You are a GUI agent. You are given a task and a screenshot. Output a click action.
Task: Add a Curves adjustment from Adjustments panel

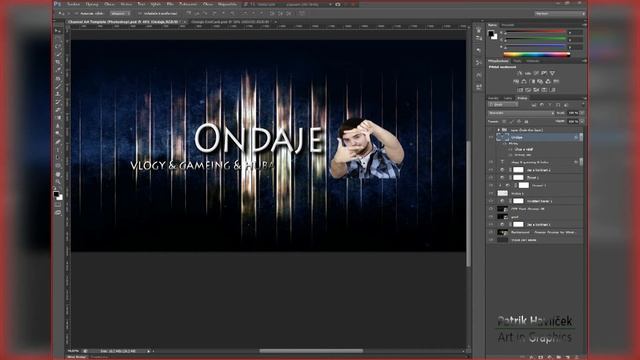pos(536,73)
